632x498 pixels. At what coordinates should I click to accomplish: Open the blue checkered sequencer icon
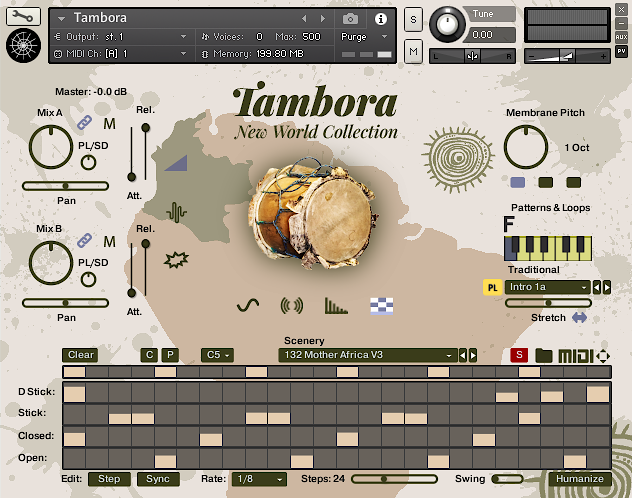tap(381, 306)
